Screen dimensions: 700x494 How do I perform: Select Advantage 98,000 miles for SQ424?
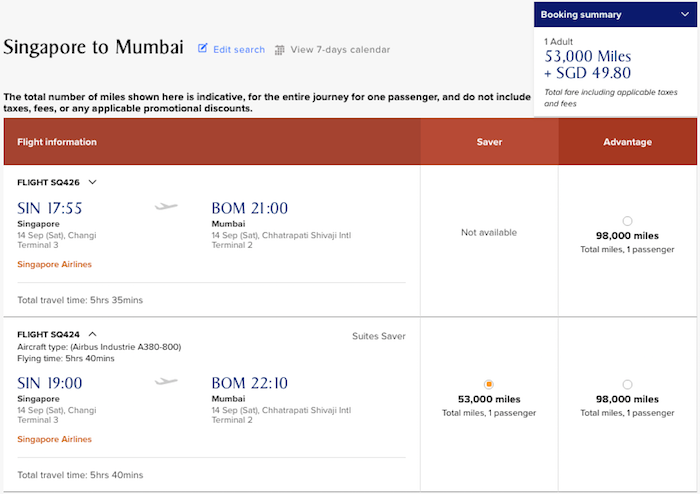click(627, 384)
